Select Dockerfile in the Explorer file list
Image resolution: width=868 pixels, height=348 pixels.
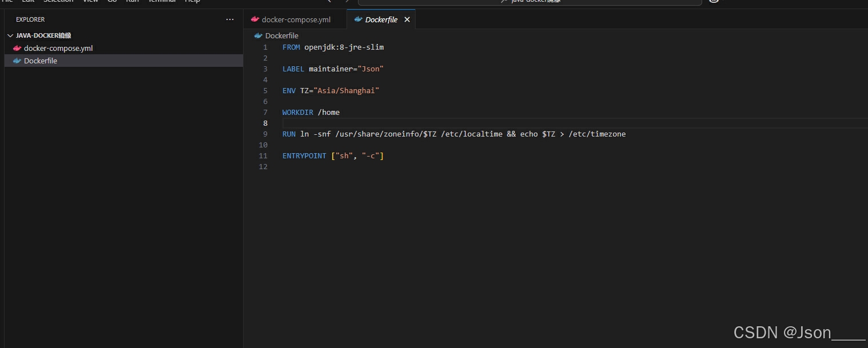point(41,61)
